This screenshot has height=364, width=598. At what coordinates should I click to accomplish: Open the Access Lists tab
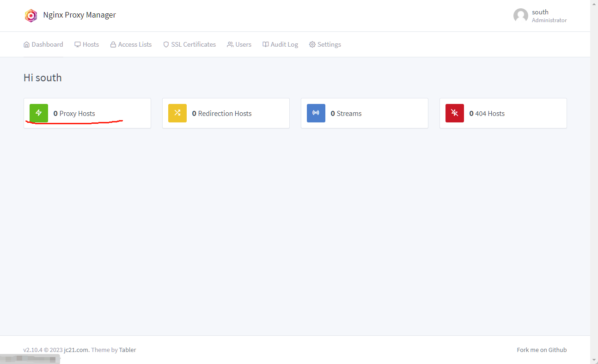coord(131,45)
